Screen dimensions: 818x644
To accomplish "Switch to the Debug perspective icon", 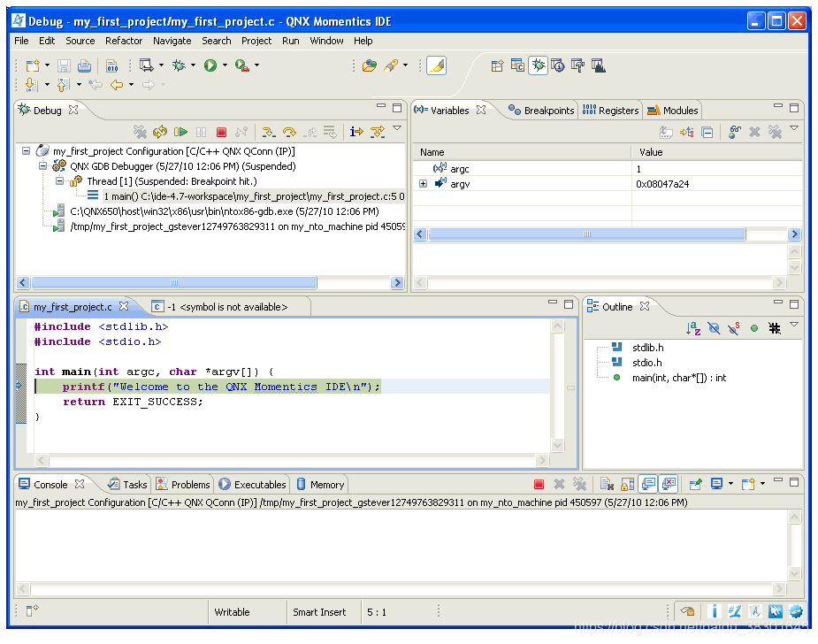I will click(x=538, y=65).
